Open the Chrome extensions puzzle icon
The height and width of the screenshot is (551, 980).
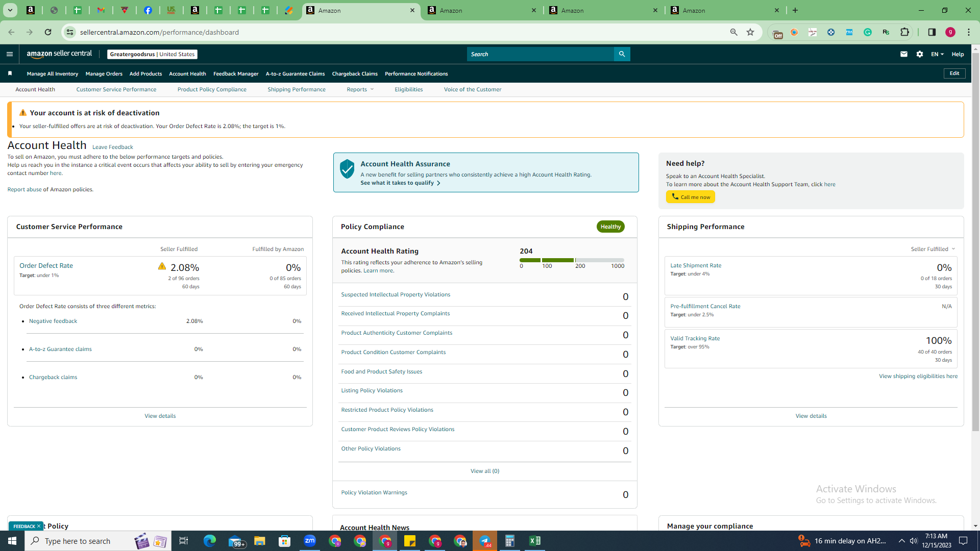click(x=904, y=32)
